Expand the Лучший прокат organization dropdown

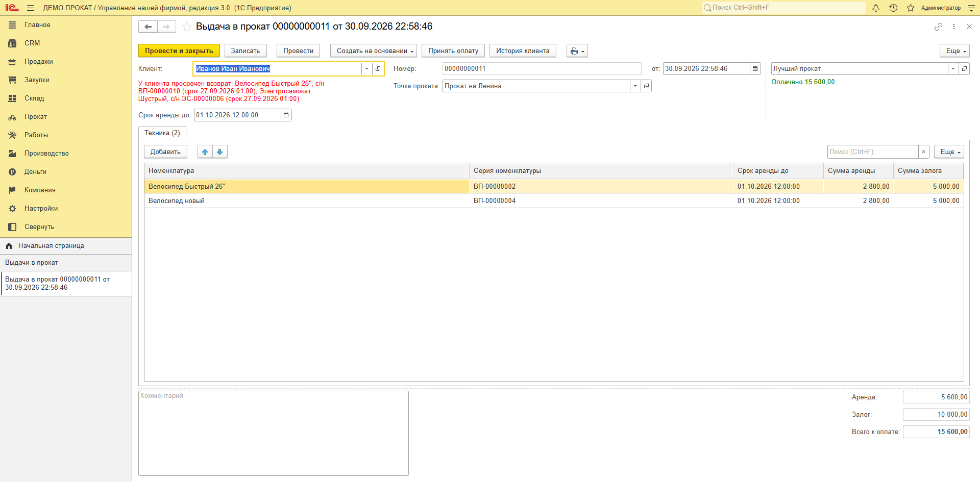[953, 69]
